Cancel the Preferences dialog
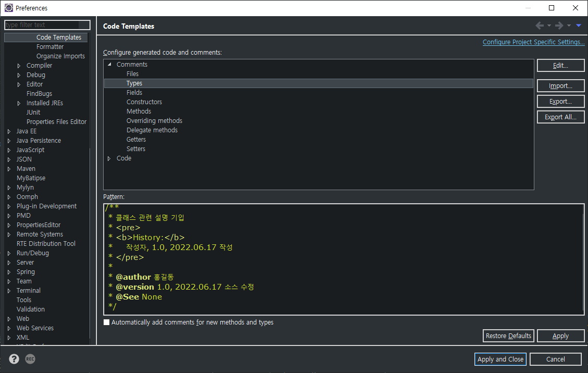Image resolution: width=588 pixels, height=373 pixels. [555, 359]
